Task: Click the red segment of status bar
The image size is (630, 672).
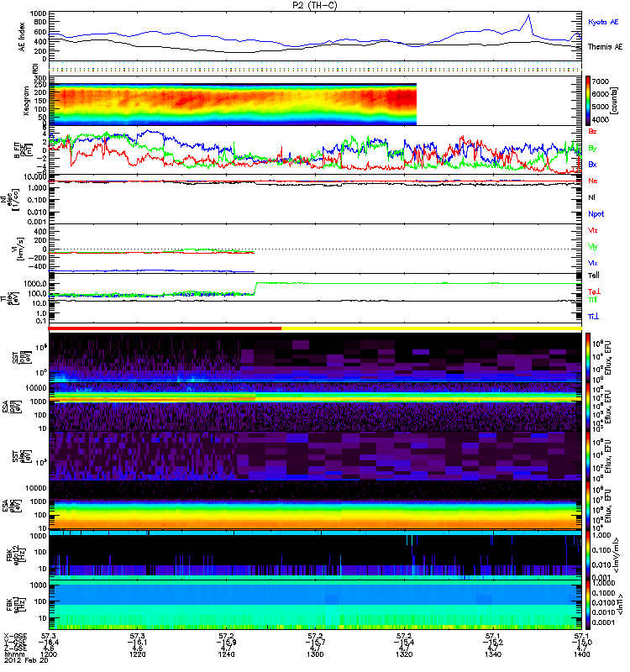Action: pos(165,328)
